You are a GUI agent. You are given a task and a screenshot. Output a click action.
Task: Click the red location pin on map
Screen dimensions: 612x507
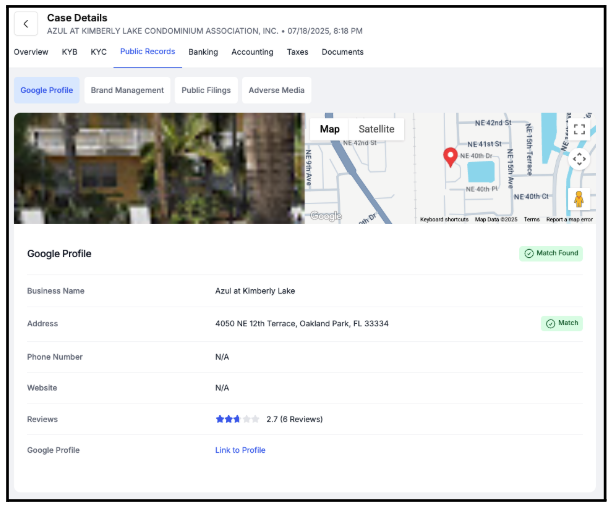(x=450, y=157)
